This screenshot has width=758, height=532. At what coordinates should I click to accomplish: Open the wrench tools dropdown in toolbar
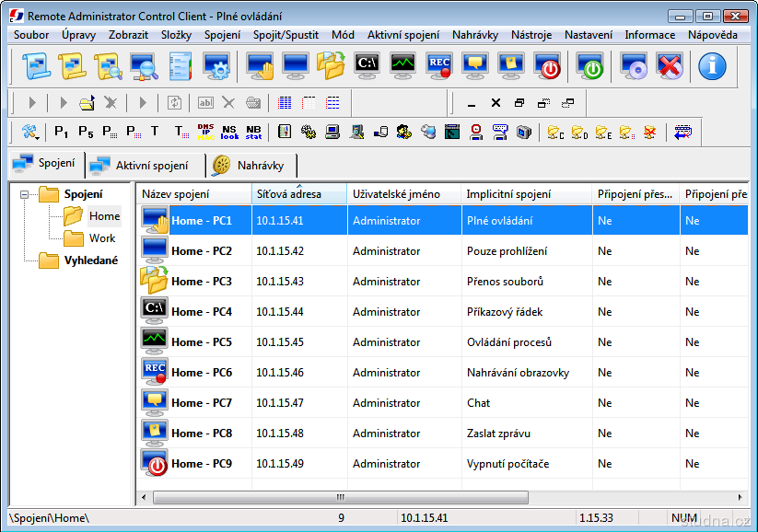click(29, 132)
